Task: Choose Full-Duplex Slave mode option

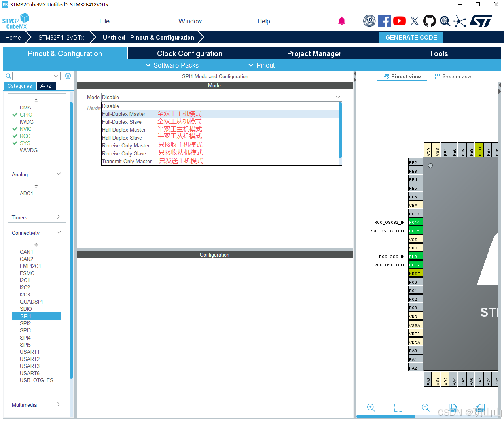Action: click(x=220, y=122)
